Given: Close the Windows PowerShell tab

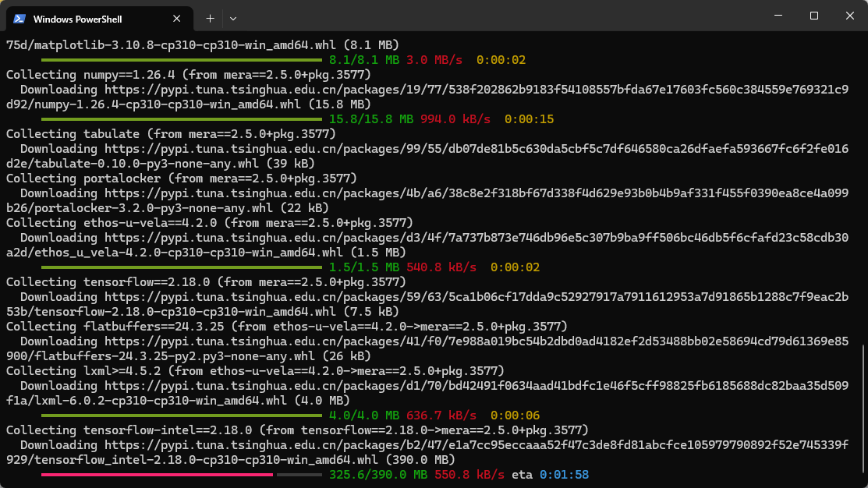Looking at the screenshot, I should point(176,19).
